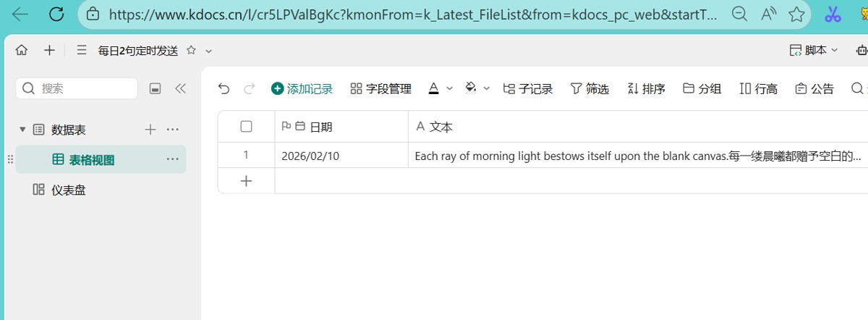Star the document title as favorite
The height and width of the screenshot is (320, 868).
(191, 50)
